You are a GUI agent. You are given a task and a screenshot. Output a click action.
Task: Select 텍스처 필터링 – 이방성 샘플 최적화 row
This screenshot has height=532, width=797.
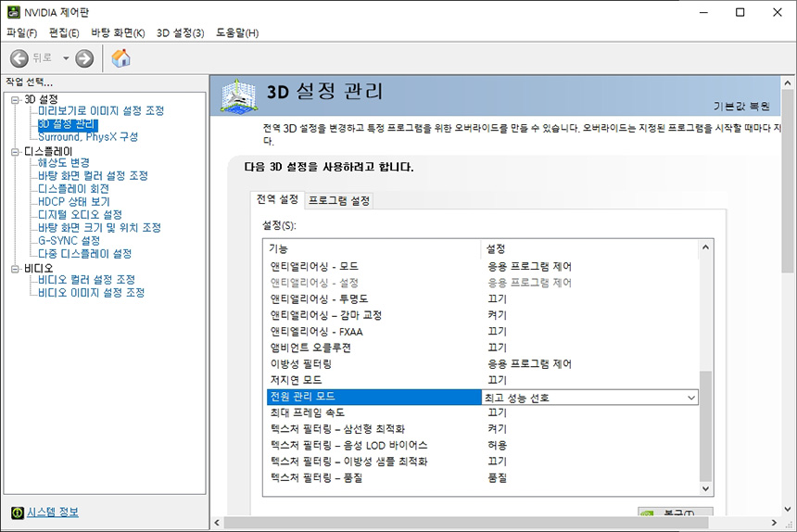point(482,462)
